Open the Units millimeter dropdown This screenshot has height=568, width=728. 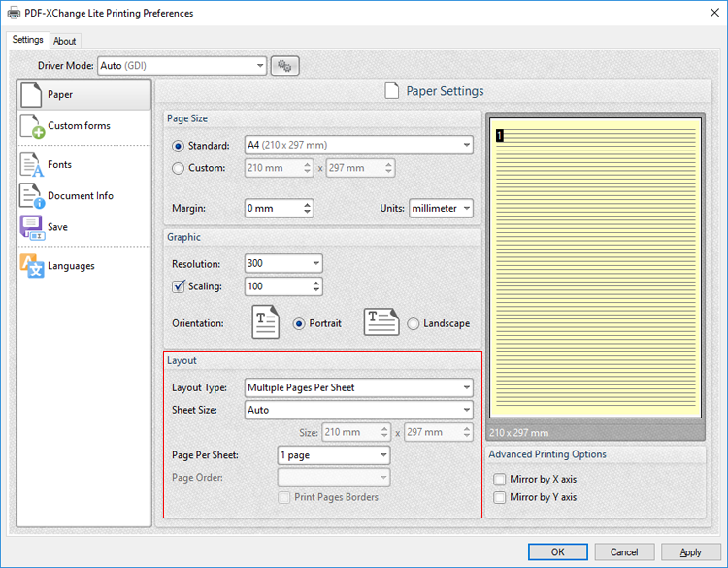click(x=441, y=208)
